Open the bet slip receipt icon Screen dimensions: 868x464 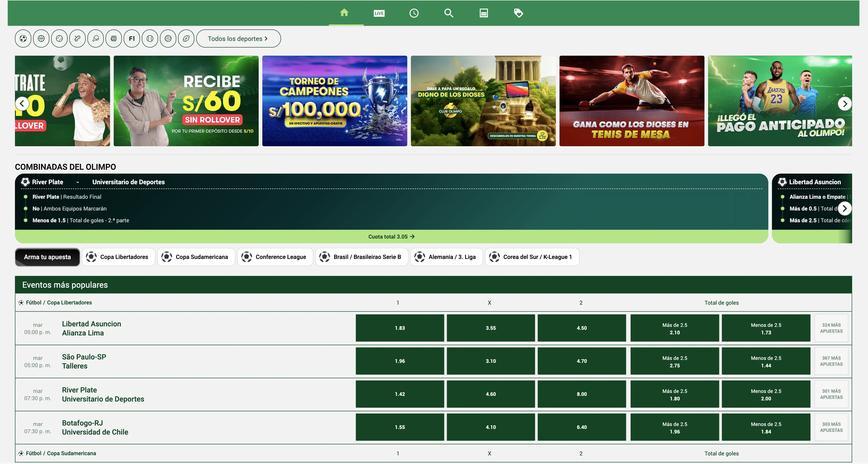pyautogui.click(x=484, y=13)
